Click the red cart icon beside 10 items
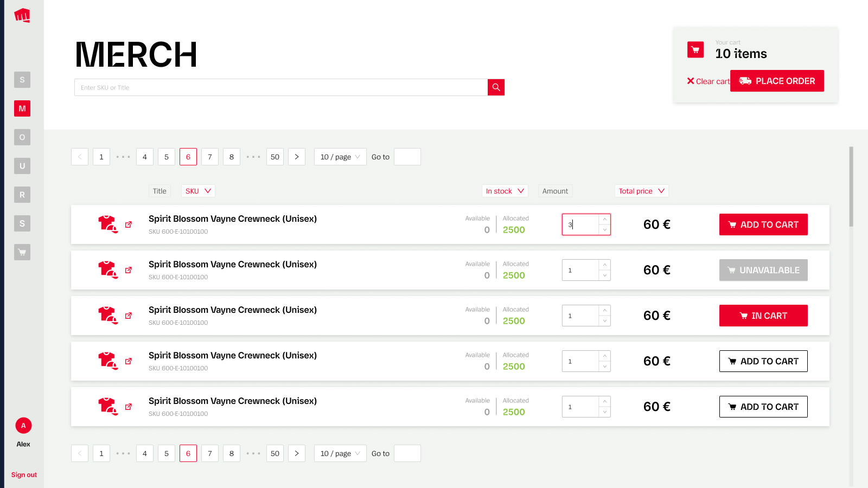The image size is (868, 488). [x=695, y=50]
